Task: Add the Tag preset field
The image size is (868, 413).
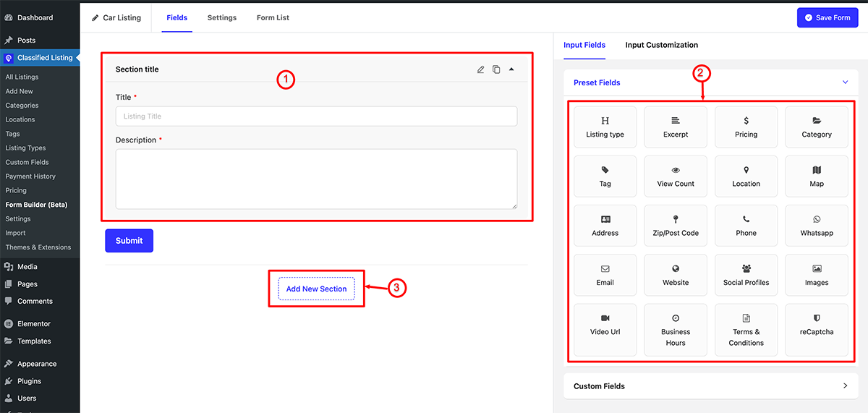Action: (605, 176)
